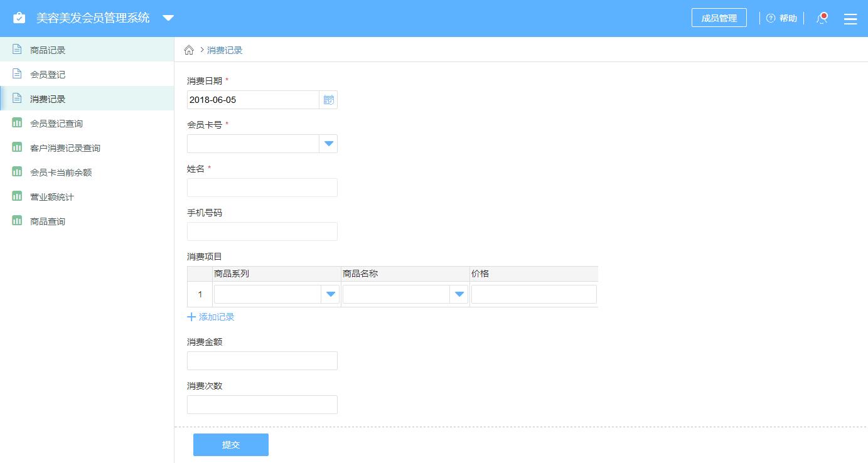Screen dimensions: 868x463
Task: Expand the 商品名称 dropdown in row 1
Action: point(459,294)
